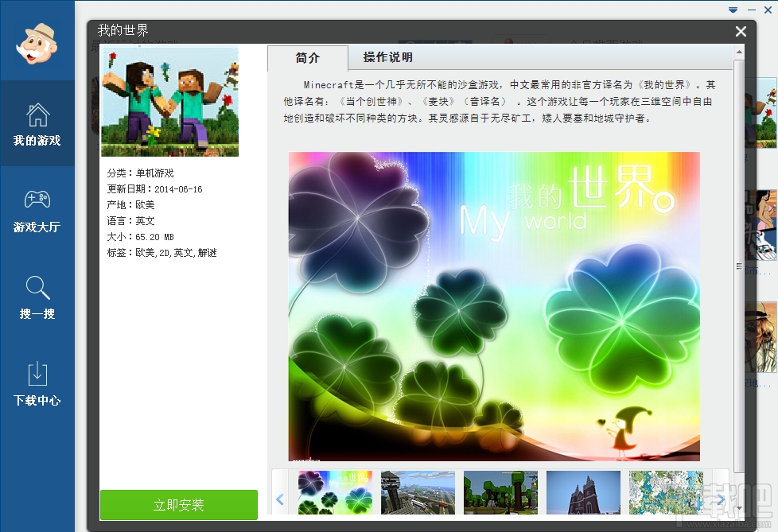778x532 pixels.
Task: Click the Minecraft cover art image
Action: pyautogui.click(x=169, y=102)
